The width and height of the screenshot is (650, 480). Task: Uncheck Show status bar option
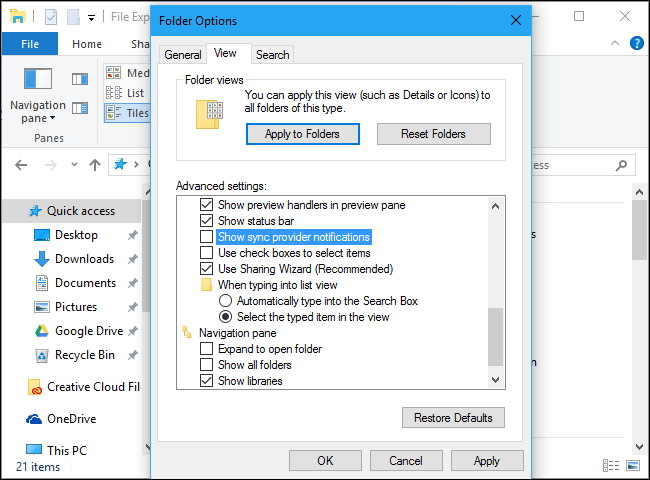tap(207, 221)
